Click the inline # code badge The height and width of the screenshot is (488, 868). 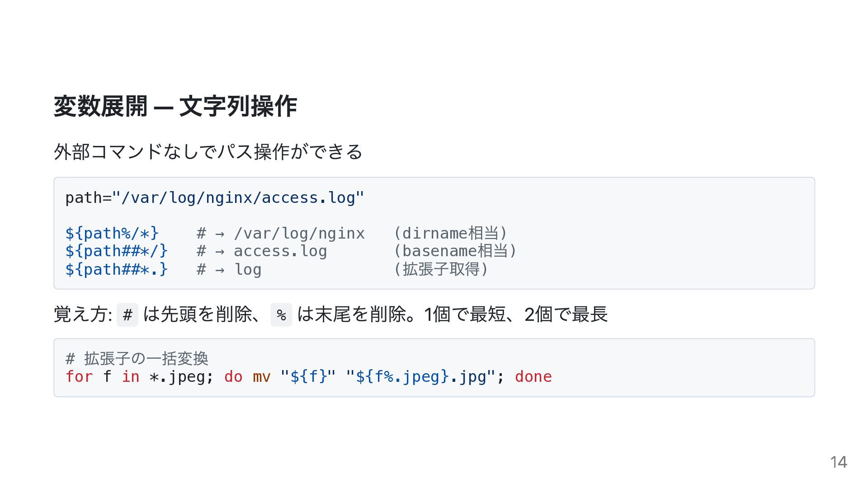click(127, 314)
